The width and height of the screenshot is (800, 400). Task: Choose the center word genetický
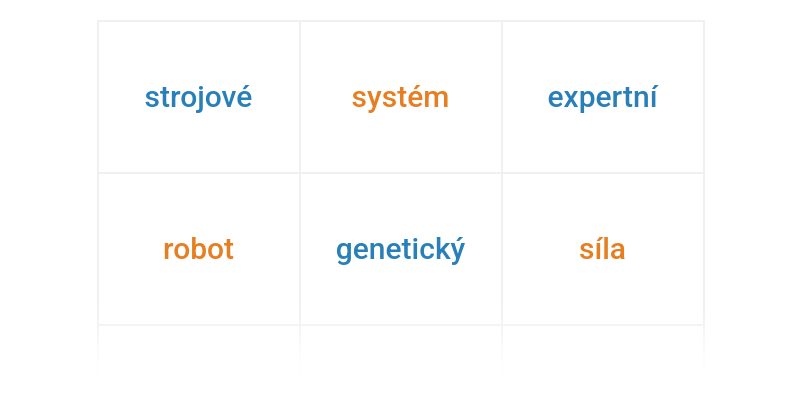coord(400,249)
